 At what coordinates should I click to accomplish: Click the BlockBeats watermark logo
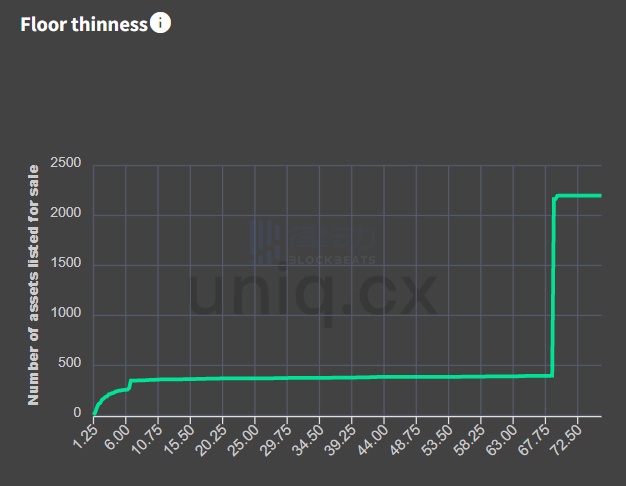tap(313, 241)
